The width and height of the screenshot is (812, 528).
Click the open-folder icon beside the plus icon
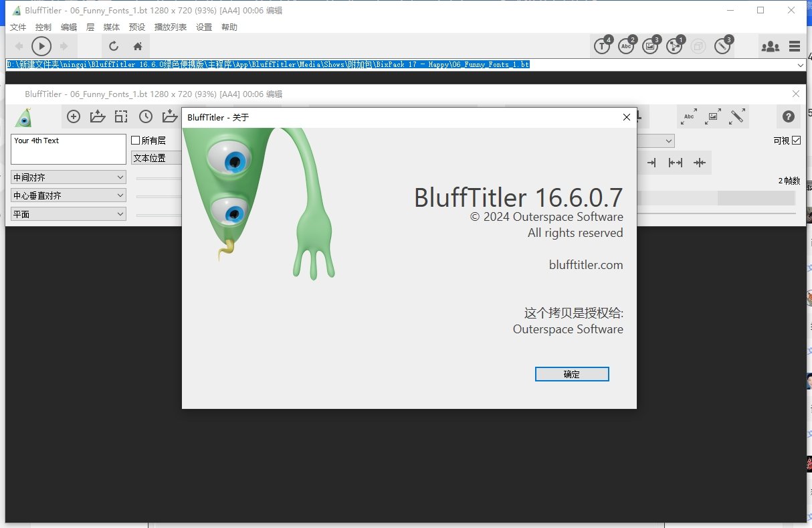98,116
